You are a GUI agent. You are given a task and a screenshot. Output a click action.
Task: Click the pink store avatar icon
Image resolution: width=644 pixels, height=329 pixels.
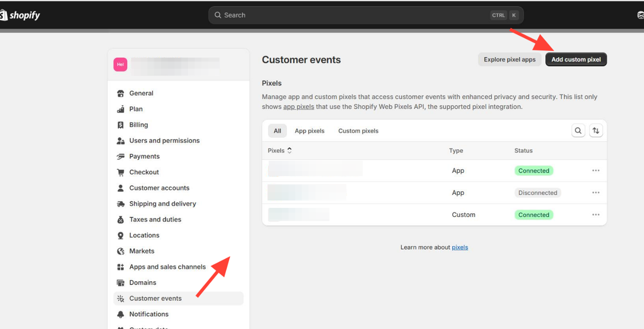(120, 64)
